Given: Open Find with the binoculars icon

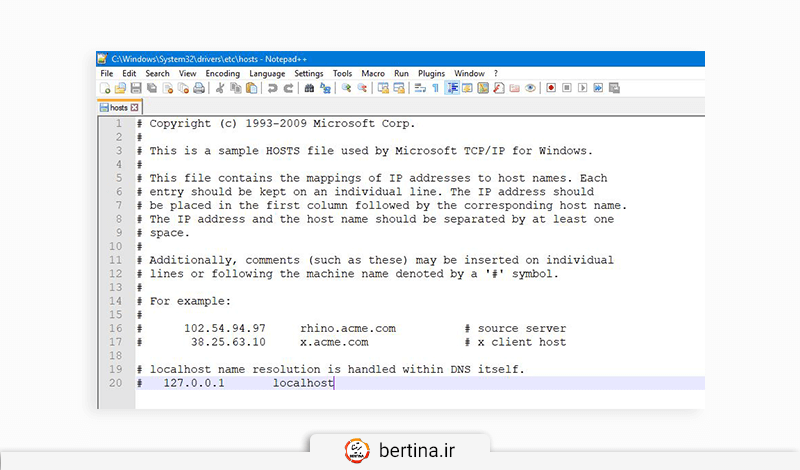Looking at the screenshot, I should point(309,88).
